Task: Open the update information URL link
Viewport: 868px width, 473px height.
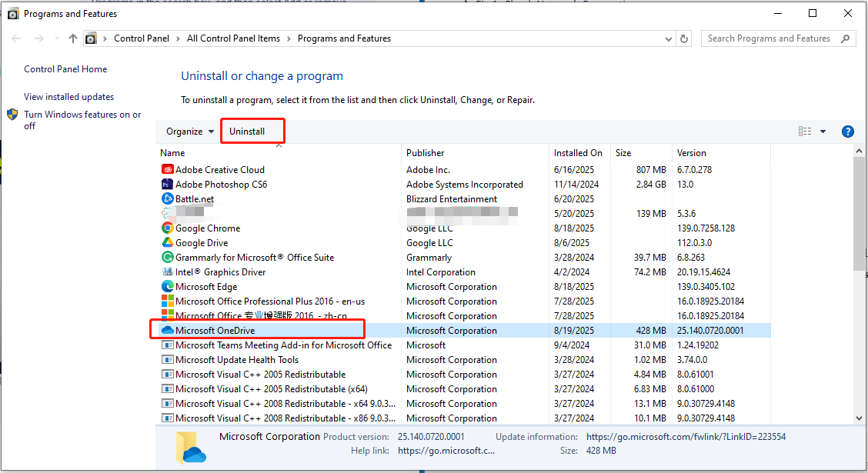Action: pyautogui.click(x=686, y=437)
